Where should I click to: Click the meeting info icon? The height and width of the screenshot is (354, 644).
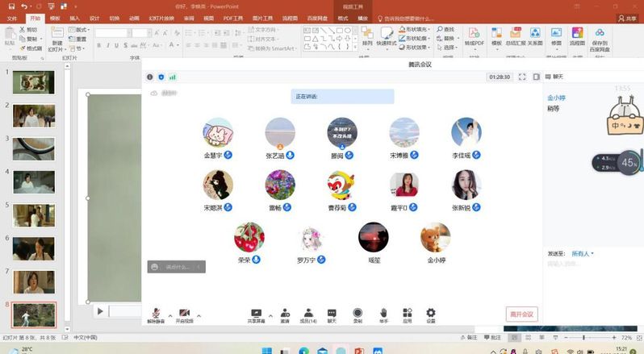pyautogui.click(x=150, y=77)
